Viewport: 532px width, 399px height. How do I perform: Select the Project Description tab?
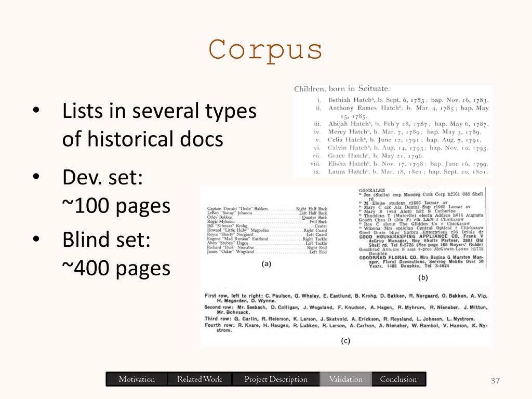[x=276, y=379]
